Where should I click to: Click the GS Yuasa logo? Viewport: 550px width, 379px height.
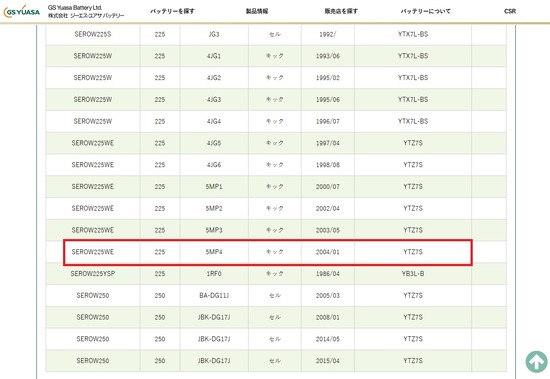point(21,12)
